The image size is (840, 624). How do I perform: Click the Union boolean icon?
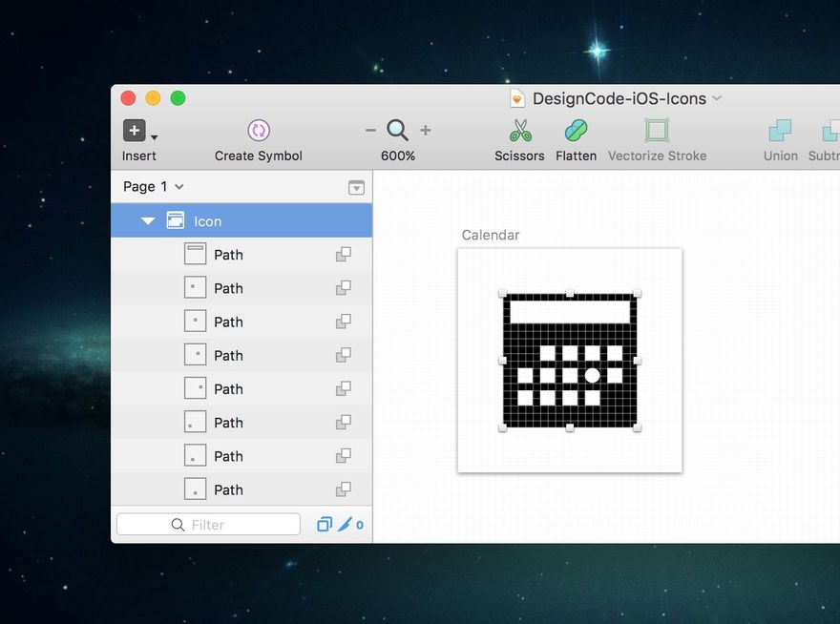[780, 130]
